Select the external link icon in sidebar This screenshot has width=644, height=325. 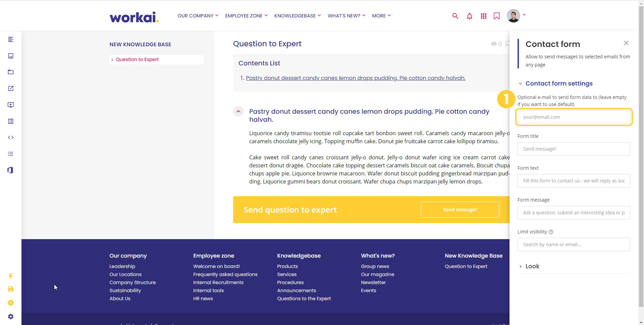coord(11,89)
